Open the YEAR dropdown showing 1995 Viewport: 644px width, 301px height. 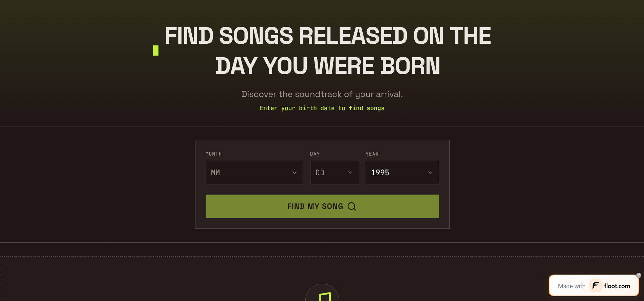click(x=402, y=173)
